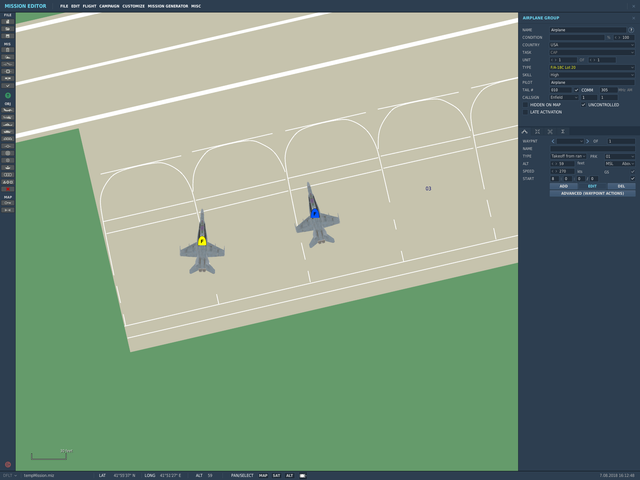The height and width of the screenshot is (480, 640).
Task: Open the DFLT dropdown in status bar
Action: click(10, 476)
